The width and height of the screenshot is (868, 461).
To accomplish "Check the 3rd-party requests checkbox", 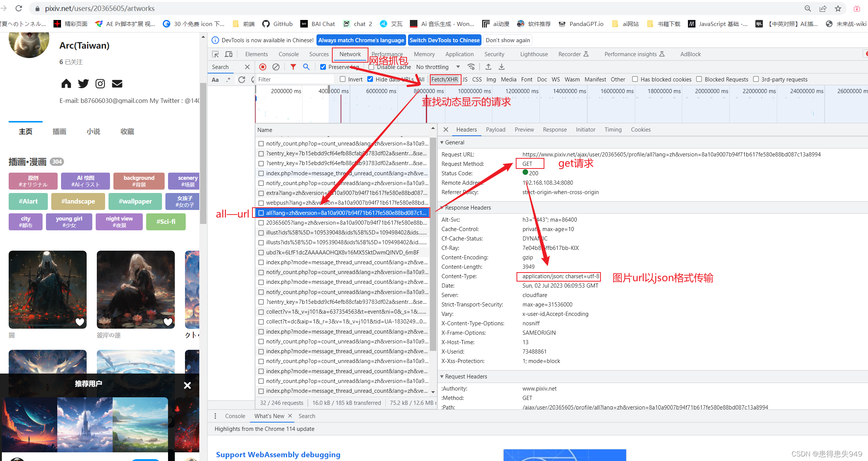I will tap(756, 79).
